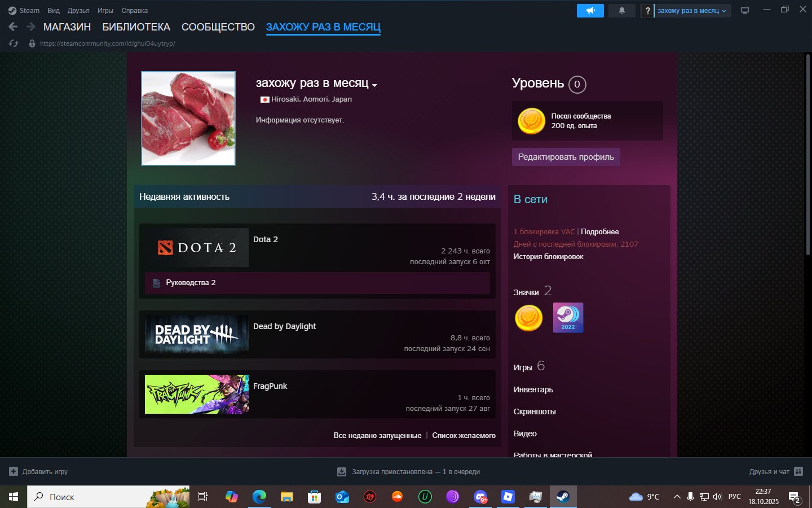
Task: Click the Steam Awards 2022 badge
Action: 568,318
